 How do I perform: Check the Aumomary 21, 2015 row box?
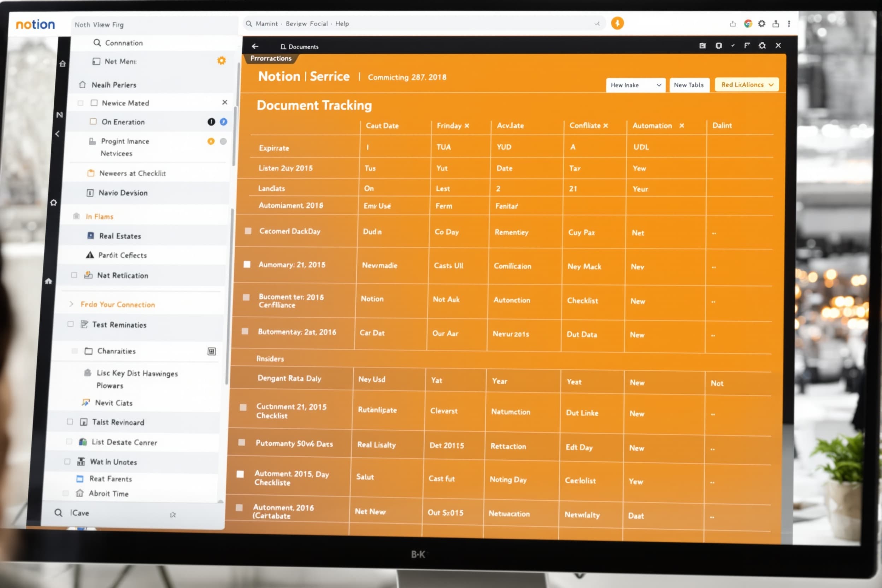[x=247, y=264]
